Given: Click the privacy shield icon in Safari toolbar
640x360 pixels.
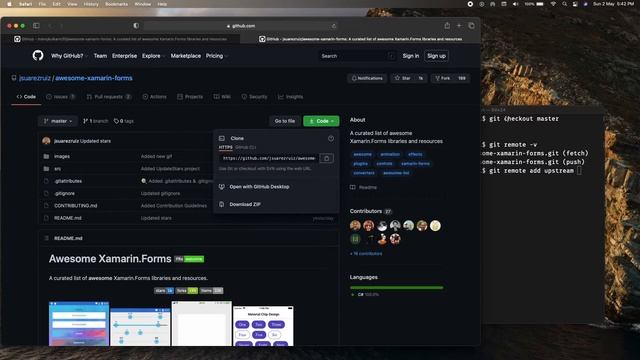Looking at the screenshot, I should pos(136,25).
